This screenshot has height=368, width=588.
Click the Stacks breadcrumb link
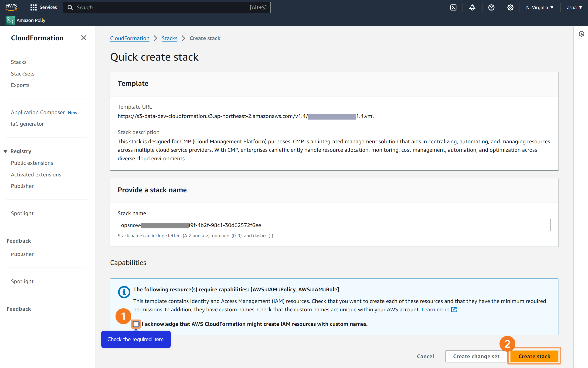click(169, 38)
